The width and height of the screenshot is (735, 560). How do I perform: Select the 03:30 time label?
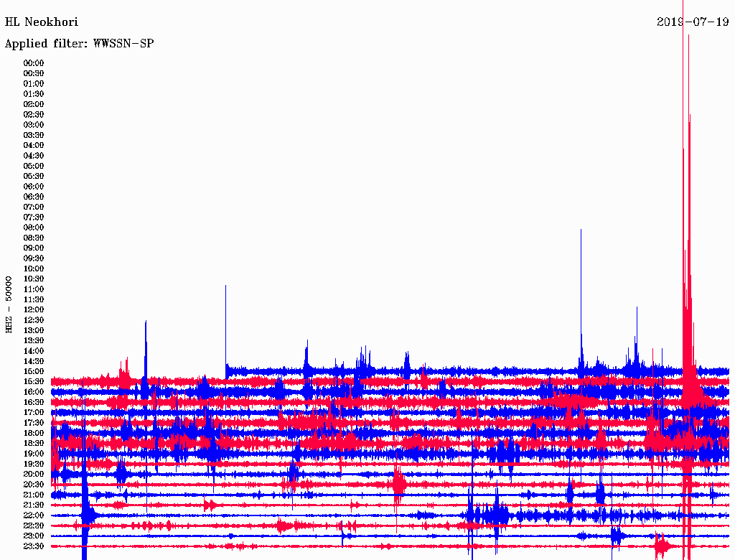(34, 135)
